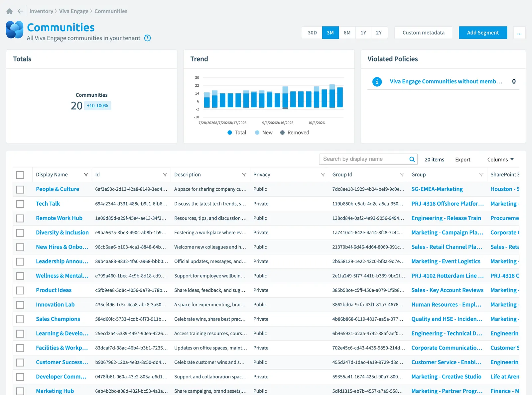The image size is (532, 395).
Task: Select the 30D time range tab
Action: [x=312, y=33]
